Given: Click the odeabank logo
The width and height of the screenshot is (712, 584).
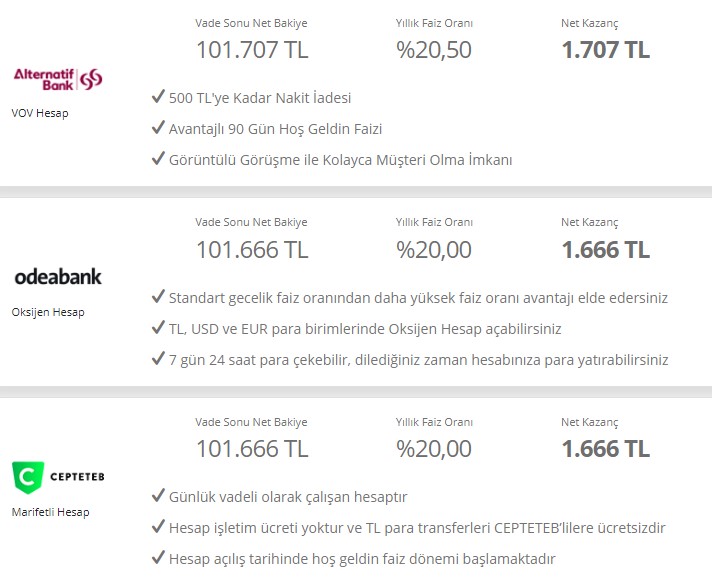Looking at the screenshot, I should tap(58, 277).
